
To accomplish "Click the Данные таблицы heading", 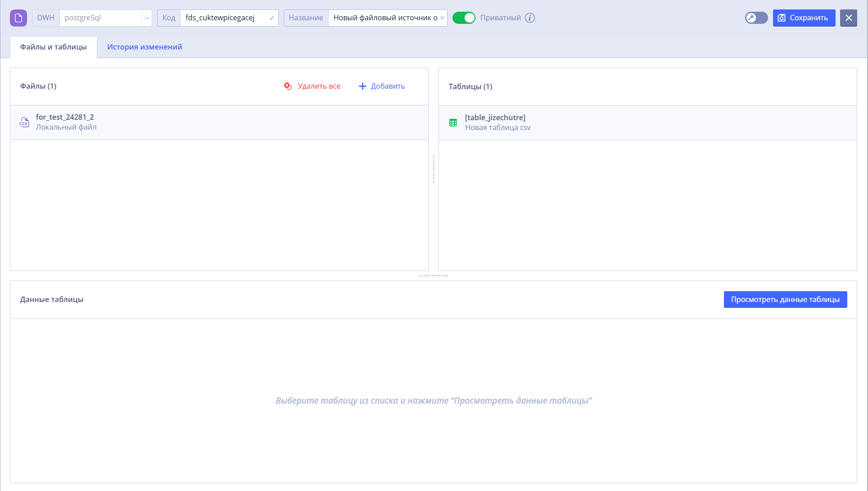I will coord(52,300).
